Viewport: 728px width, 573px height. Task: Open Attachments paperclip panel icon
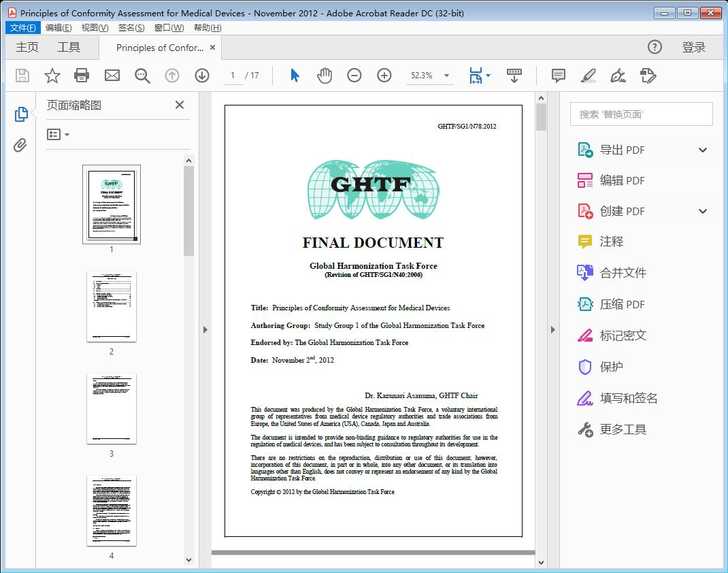[x=20, y=146]
